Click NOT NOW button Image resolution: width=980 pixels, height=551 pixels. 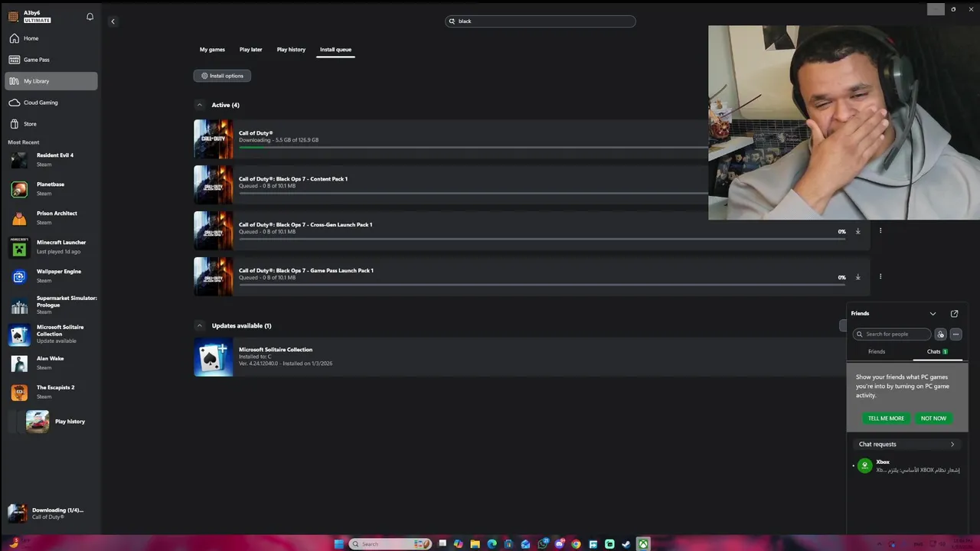click(933, 419)
